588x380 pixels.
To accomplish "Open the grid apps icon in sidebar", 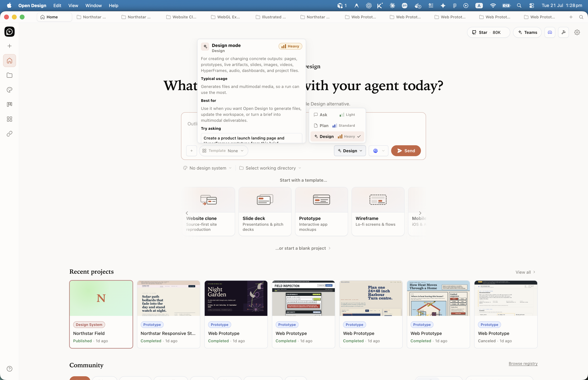I will (x=9, y=119).
